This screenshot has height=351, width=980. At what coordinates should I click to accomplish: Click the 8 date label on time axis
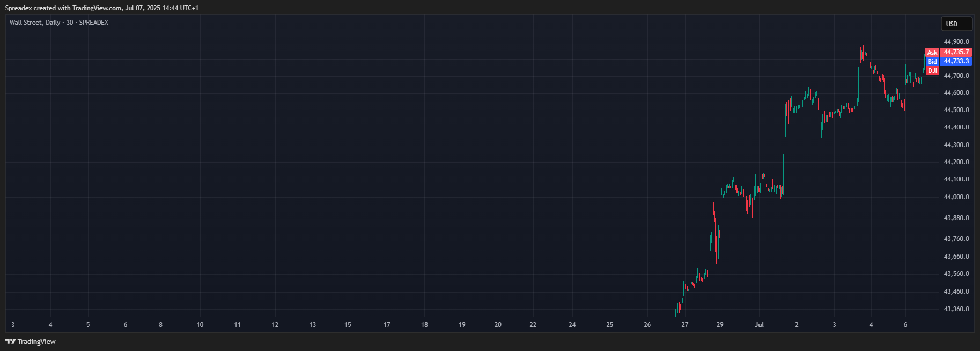[x=160, y=325]
